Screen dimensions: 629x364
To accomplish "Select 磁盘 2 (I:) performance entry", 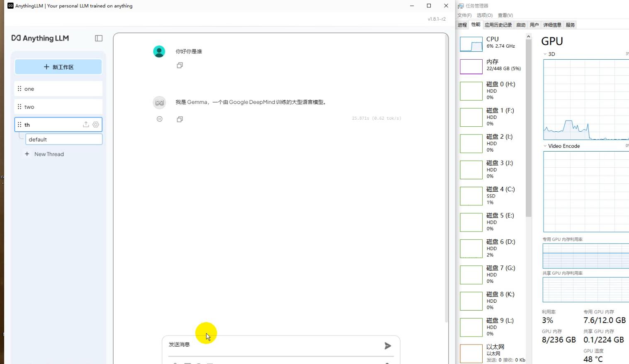I will (491, 143).
